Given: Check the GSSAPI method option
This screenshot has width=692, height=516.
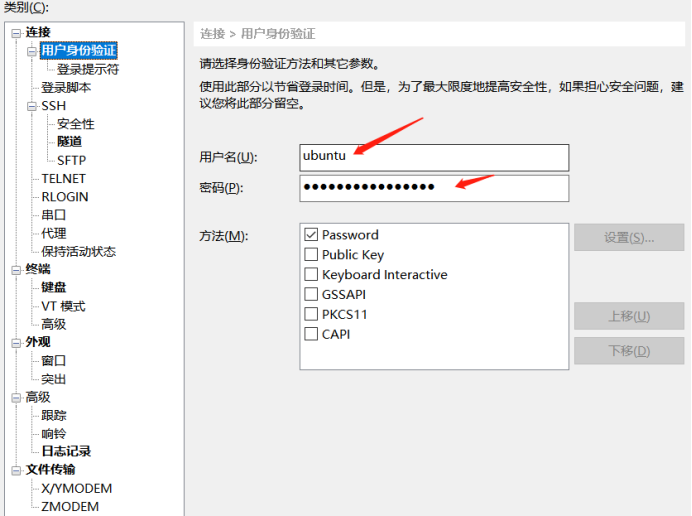Looking at the screenshot, I should pos(311,295).
